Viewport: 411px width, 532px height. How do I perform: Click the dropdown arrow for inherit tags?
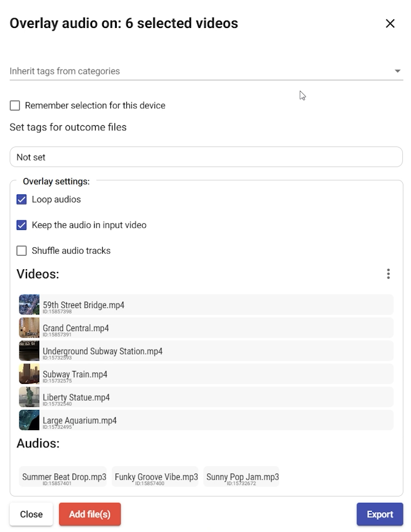pos(398,71)
